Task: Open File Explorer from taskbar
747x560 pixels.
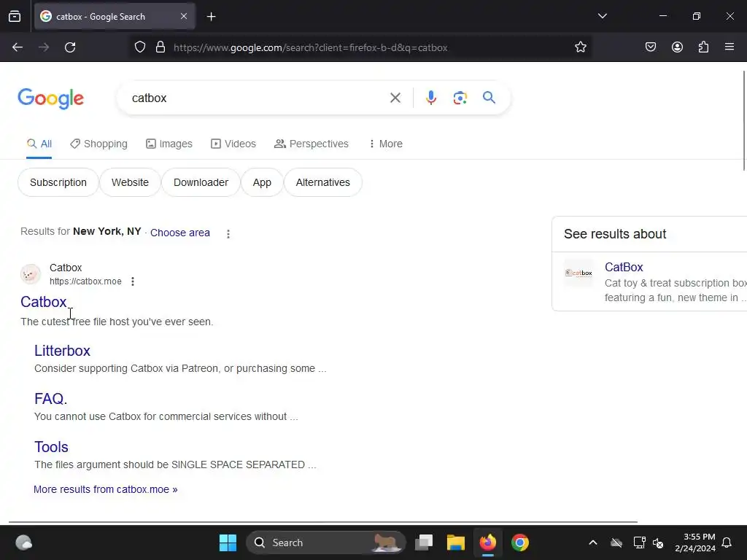Action: tap(455, 542)
